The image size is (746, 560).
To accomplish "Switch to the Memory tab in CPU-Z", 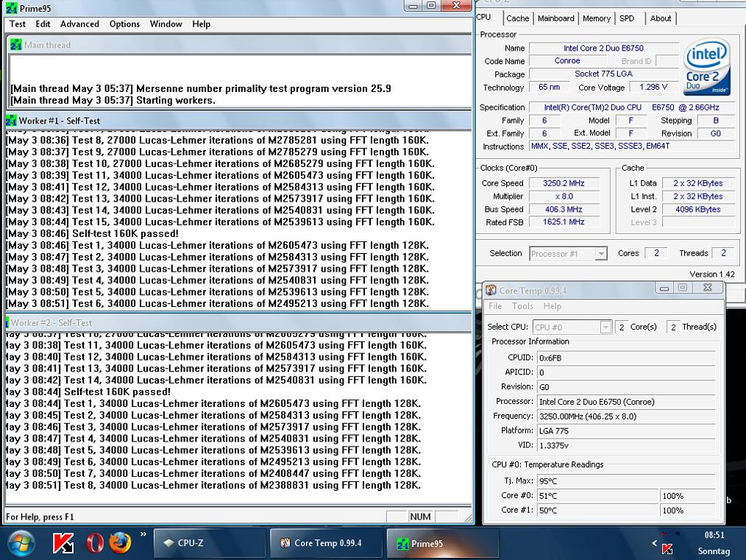I will pyautogui.click(x=596, y=18).
